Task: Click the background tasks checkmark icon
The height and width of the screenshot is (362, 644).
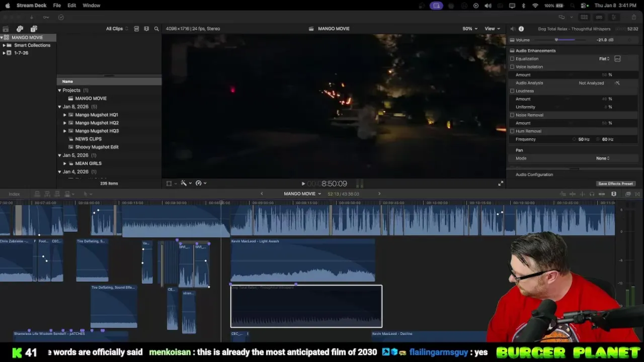Action: click(x=61, y=17)
